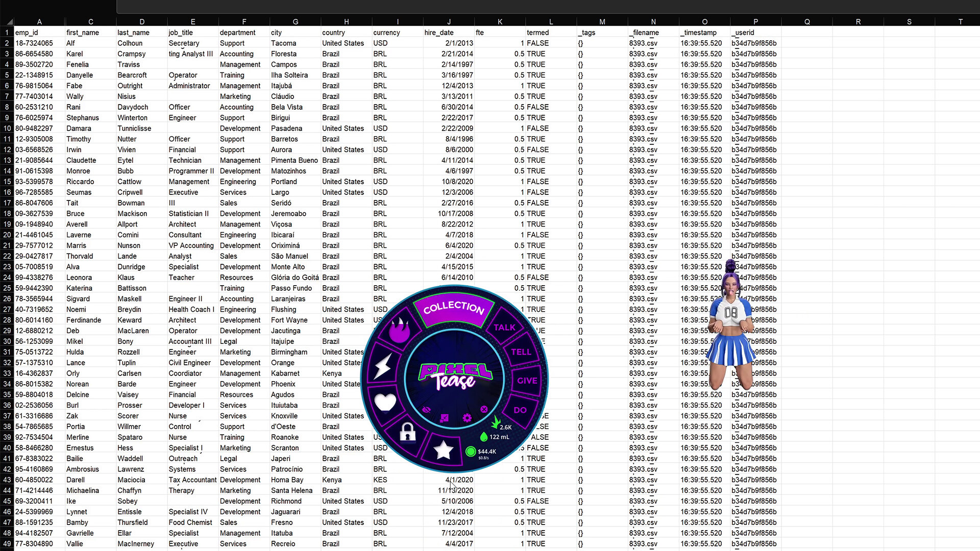Select the hire date cell 10/8/2020

pos(449,181)
